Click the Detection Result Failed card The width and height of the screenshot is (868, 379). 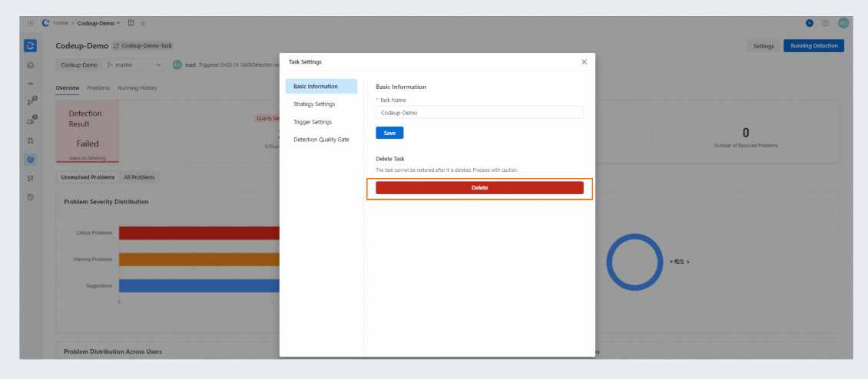(88, 131)
